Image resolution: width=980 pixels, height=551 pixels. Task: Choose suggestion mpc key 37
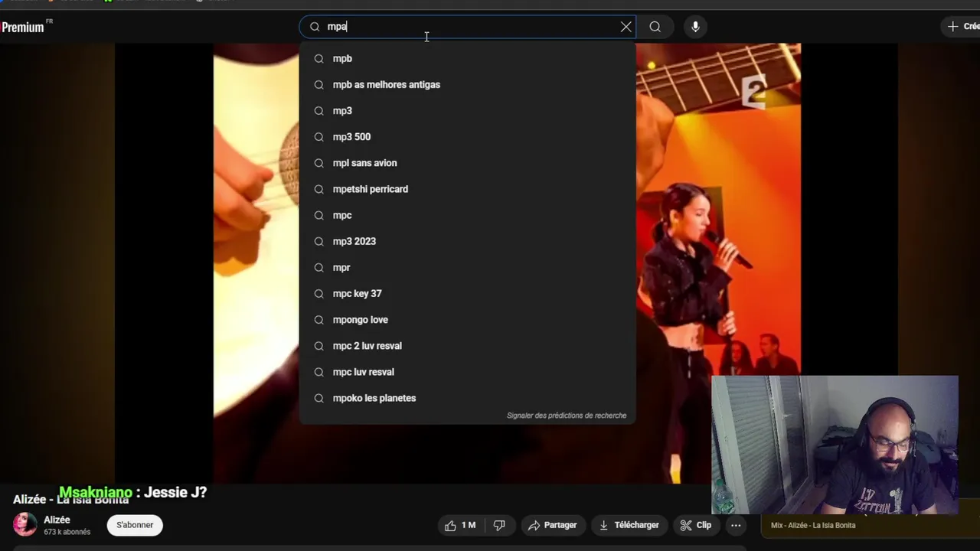467,293
